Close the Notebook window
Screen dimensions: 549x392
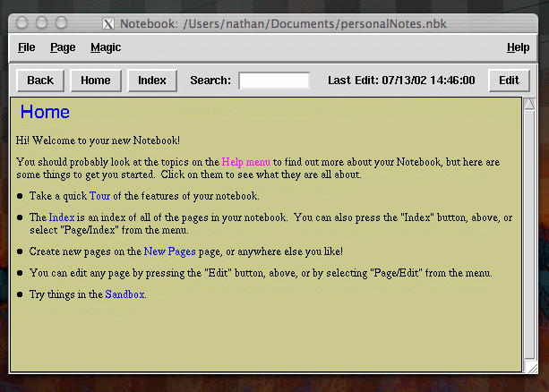pos(24,22)
